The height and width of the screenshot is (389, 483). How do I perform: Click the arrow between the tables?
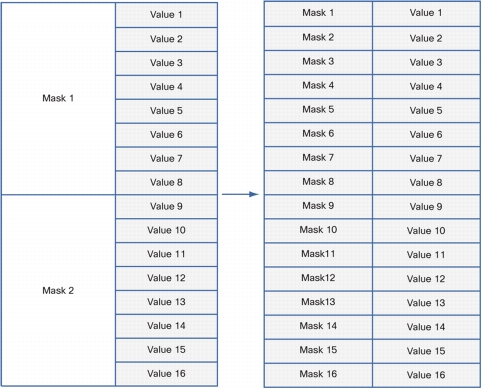[240, 194]
